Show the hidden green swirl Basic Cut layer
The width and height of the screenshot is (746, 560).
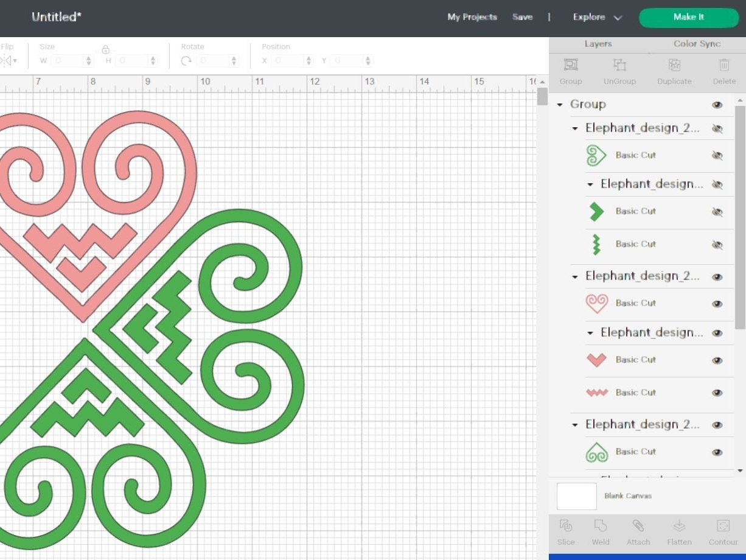[x=718, y=155]
